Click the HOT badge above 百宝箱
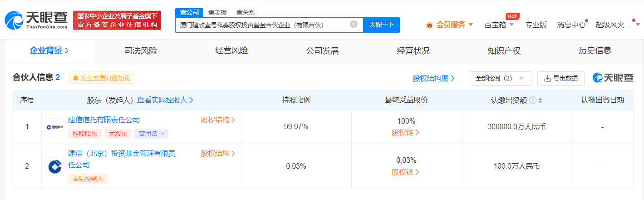Image resolution: width=644 pixels, height=200 pixels. [512, 16]
